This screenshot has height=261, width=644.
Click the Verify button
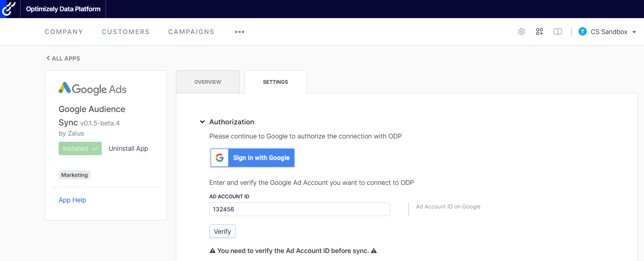222,231
